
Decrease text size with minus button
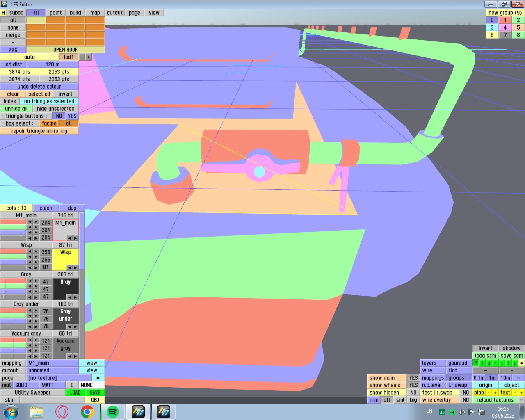coord(515,393)
